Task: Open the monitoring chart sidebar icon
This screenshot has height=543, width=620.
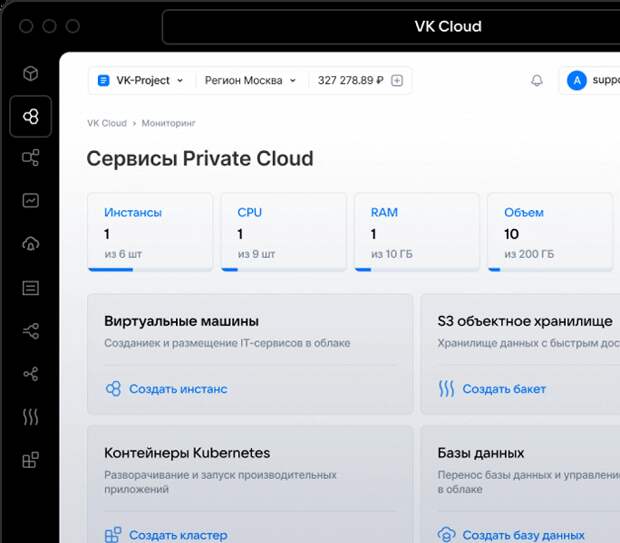Action: [30, 201]
